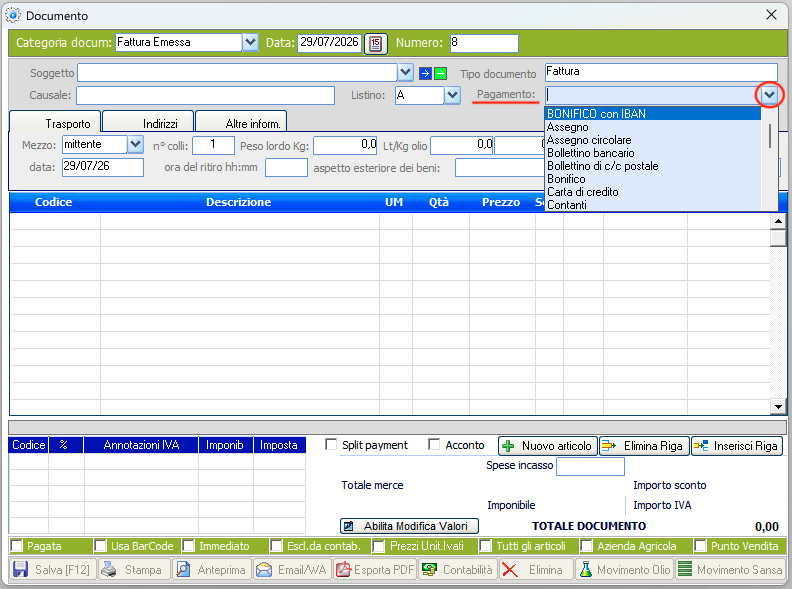Click the Esporta PDF button
The height and width of the screenshot is (589, 792).
pos(374,569)
